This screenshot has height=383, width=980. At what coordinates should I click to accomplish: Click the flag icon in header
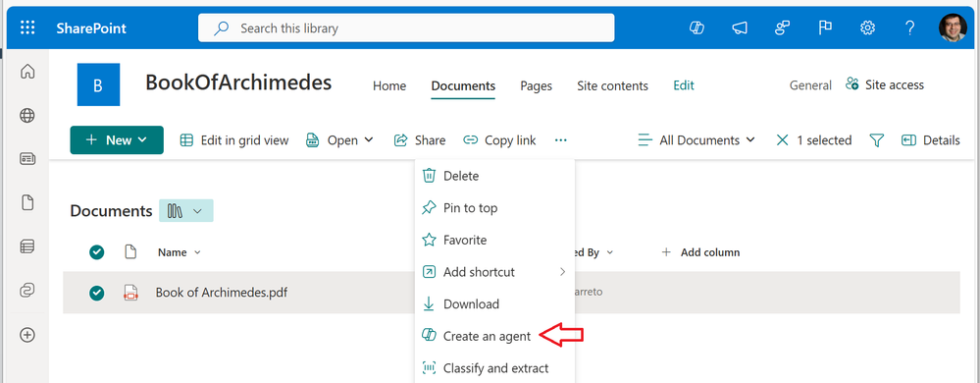[825, 28]
